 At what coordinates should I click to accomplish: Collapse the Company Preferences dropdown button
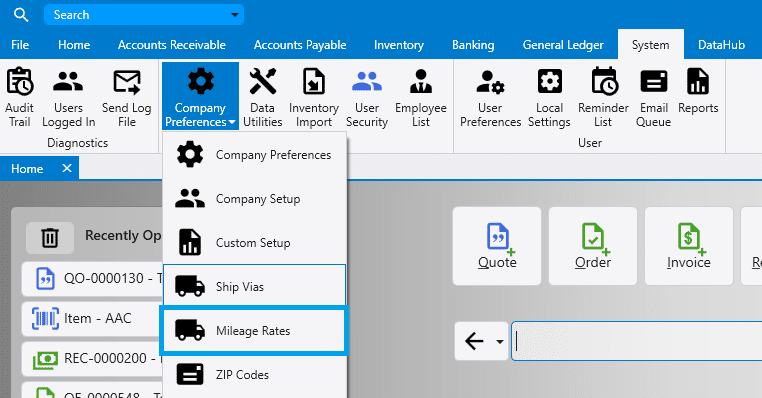click(x=200, y=96)
